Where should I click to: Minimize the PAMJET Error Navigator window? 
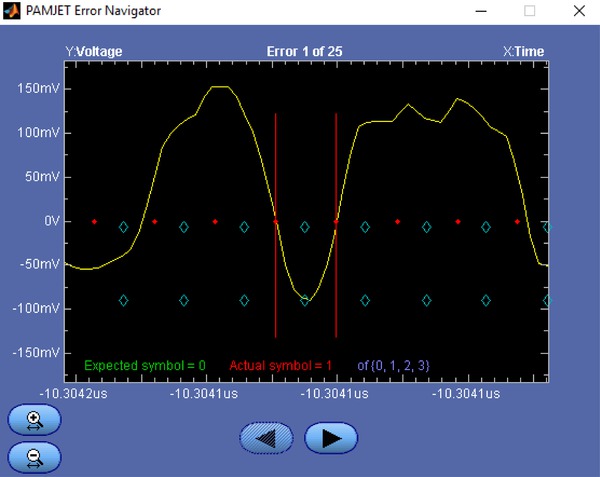(484, 11)
